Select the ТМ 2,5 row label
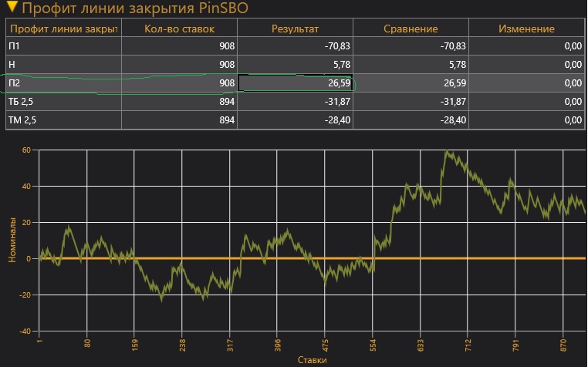The width and height of the screenshot is (588, 367). [23, 120]
